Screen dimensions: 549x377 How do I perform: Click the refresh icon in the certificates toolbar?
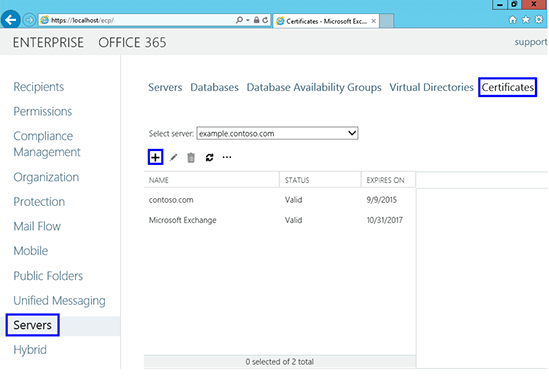point(209,158)
